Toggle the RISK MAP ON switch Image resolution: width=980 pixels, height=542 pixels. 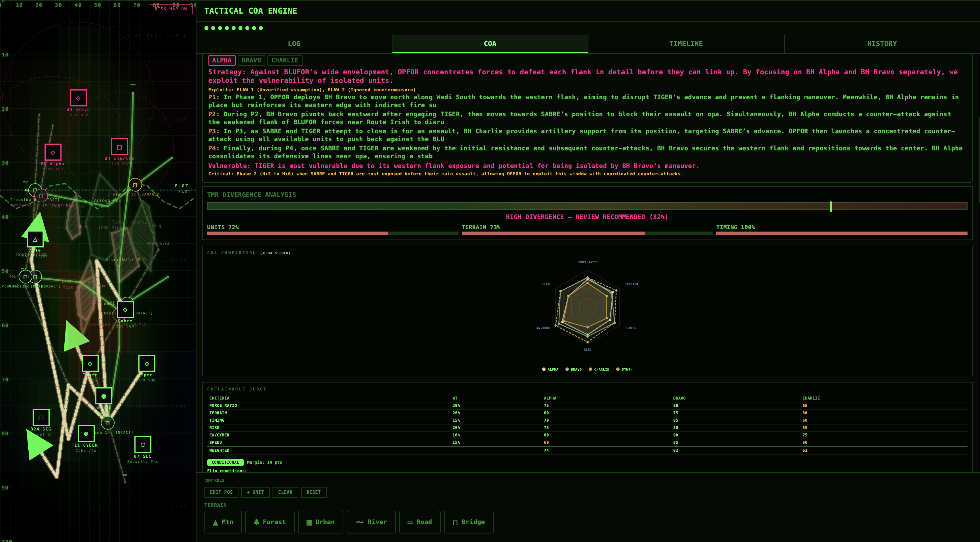tap(171, 9)
